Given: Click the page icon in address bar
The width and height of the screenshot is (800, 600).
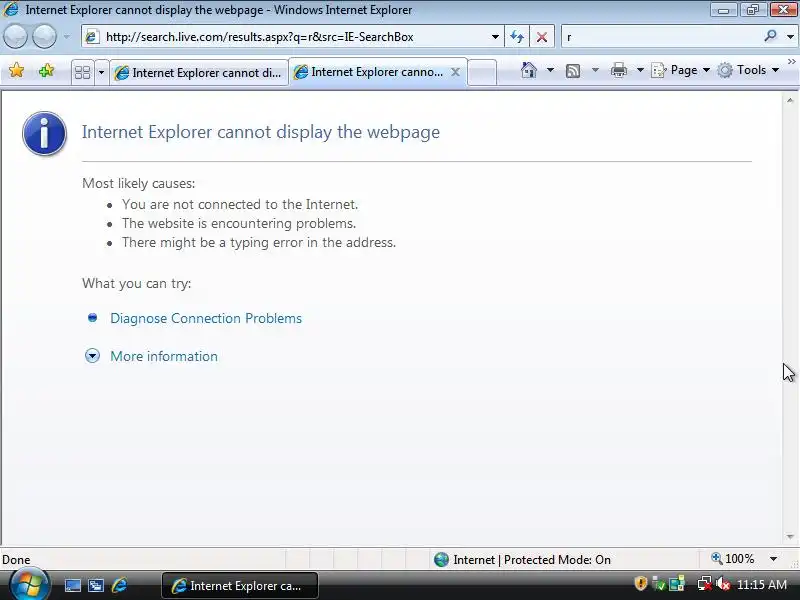Looking at the screenshot, I should [x=91, y=37].
